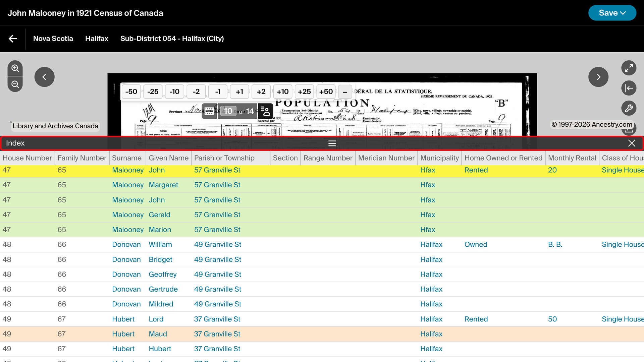The width and height of the screenshot is (644, 362).
Task: Jump forward 50 pages
Action: pos(326,92)
